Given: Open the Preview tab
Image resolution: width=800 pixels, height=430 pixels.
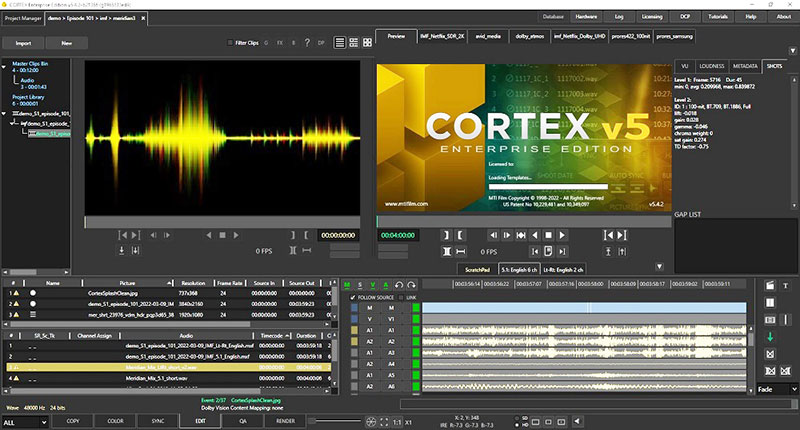Looking at the screenshot, I should (x=396, y=36).
